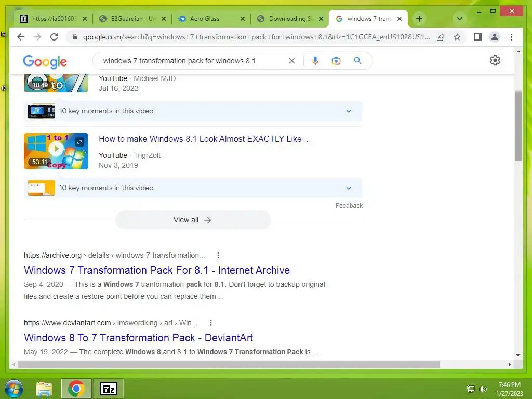This screenshot has height=399, width=532.
Task: Click the forward navigation arrow
Action: click(37, 37)
